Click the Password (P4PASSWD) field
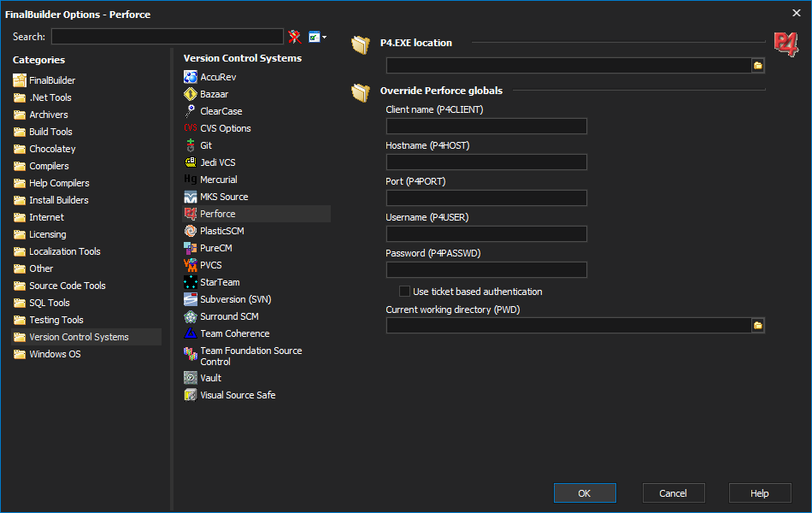This screenshot has width=812, height=513. (486, 270)
